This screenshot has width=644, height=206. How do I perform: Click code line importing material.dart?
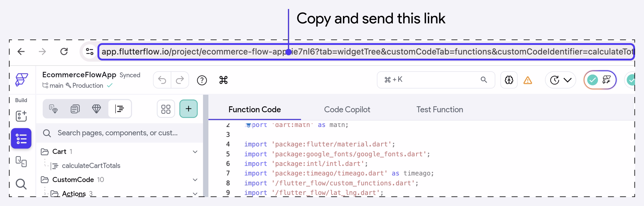pos(320,144)
